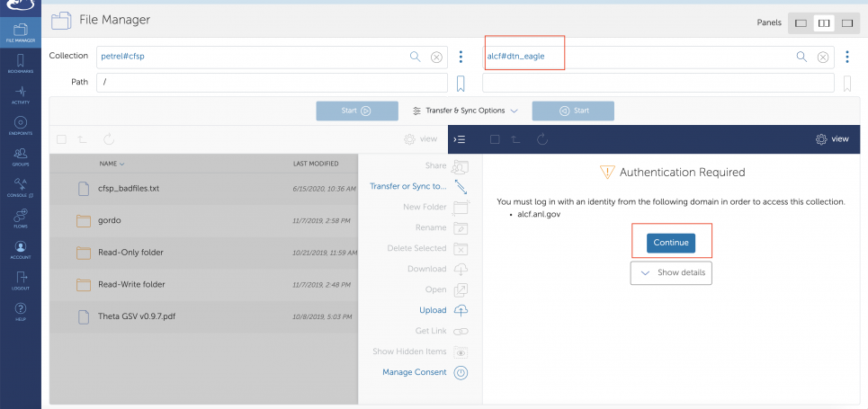Bookmark the left panel path
The height and width of the screenshot is (409, 868).
[461, 84]
